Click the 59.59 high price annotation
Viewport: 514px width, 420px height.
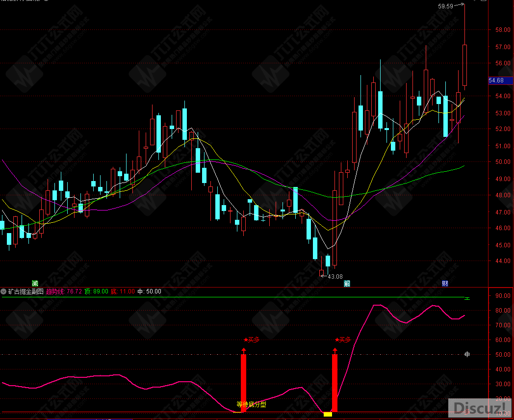pyautogui.click(x=445, y=6)
